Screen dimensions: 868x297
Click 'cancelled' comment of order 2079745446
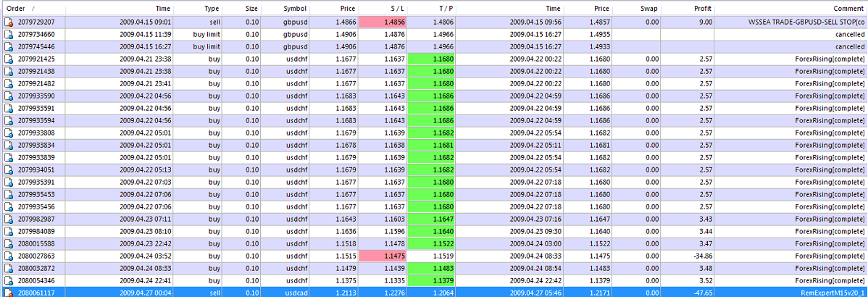pos(851,47)
